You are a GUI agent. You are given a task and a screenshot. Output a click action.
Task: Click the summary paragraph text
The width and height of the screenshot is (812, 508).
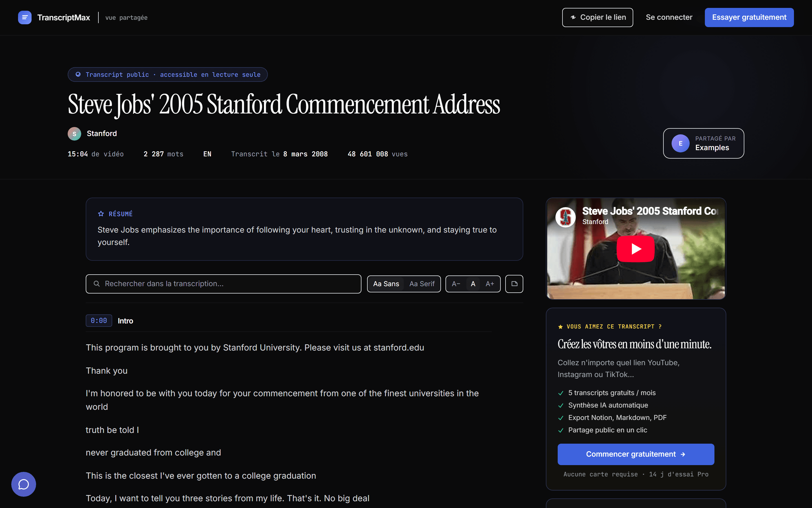point(297,236)
